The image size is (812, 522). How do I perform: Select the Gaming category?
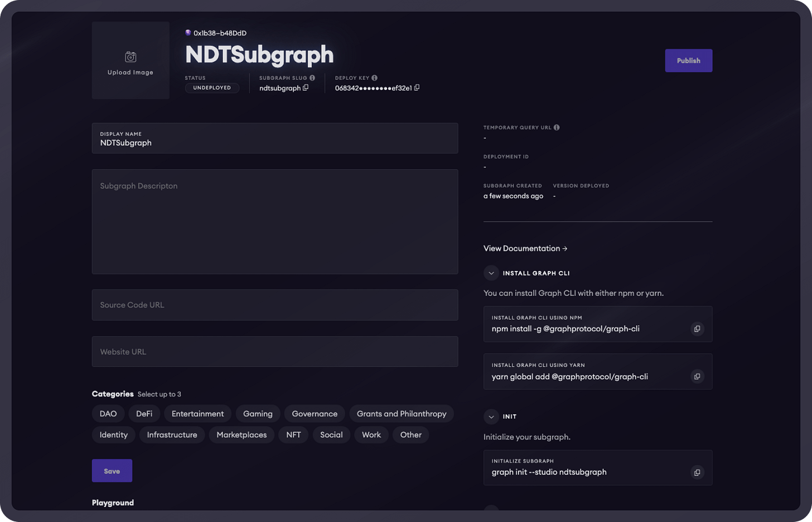258,414
